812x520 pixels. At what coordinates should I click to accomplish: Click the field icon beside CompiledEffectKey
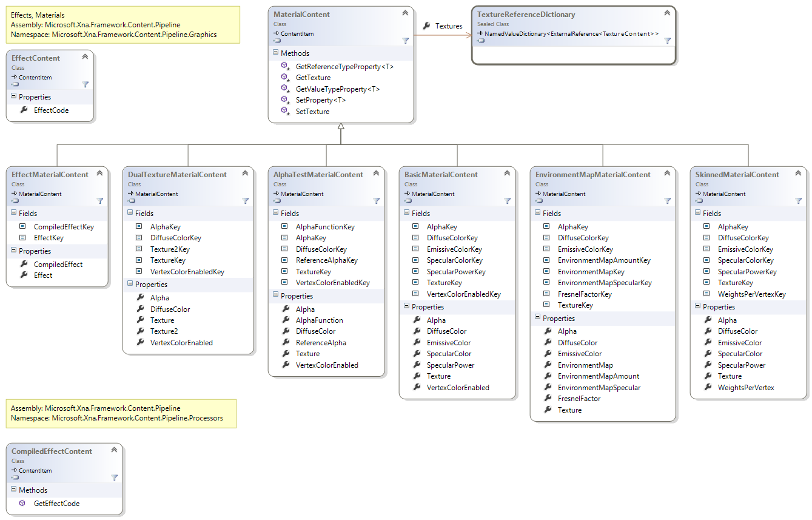coord(22,226)
